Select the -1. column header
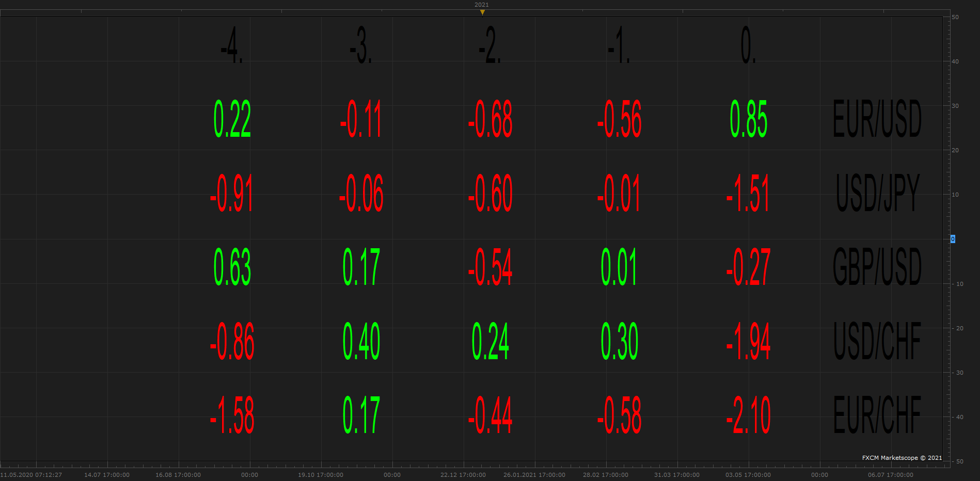The width and height of the screenshot is (980, 481). 619,46
